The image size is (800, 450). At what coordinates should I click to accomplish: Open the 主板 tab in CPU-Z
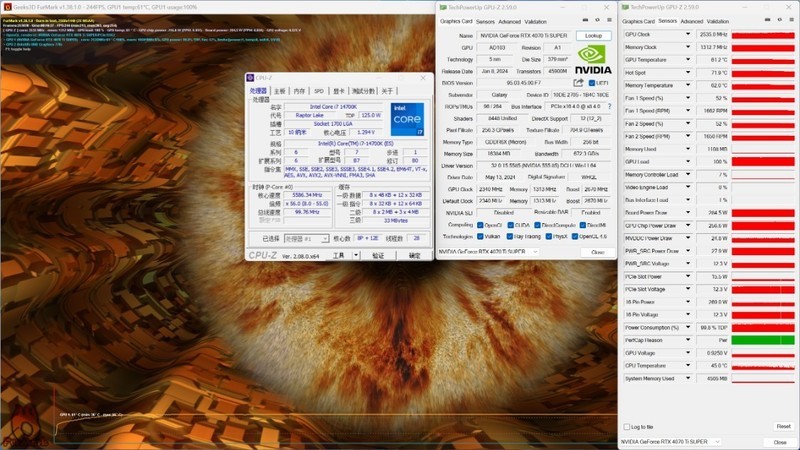pos(280,91)
